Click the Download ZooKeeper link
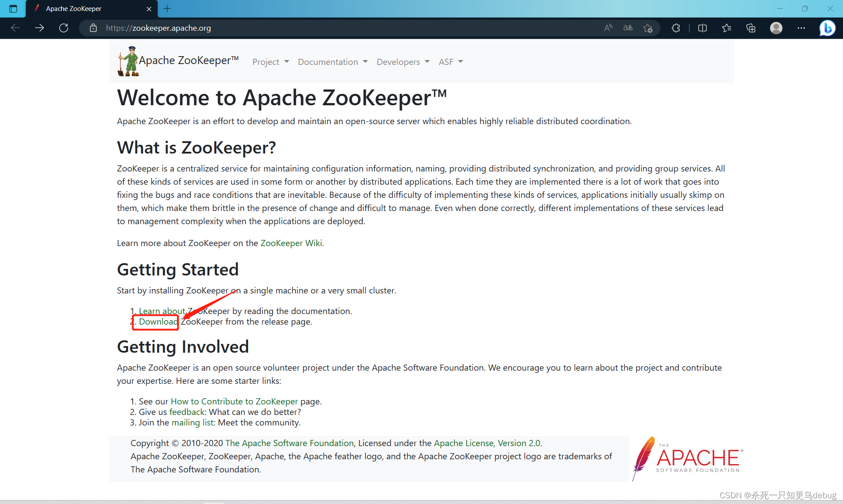 (158, 322)
